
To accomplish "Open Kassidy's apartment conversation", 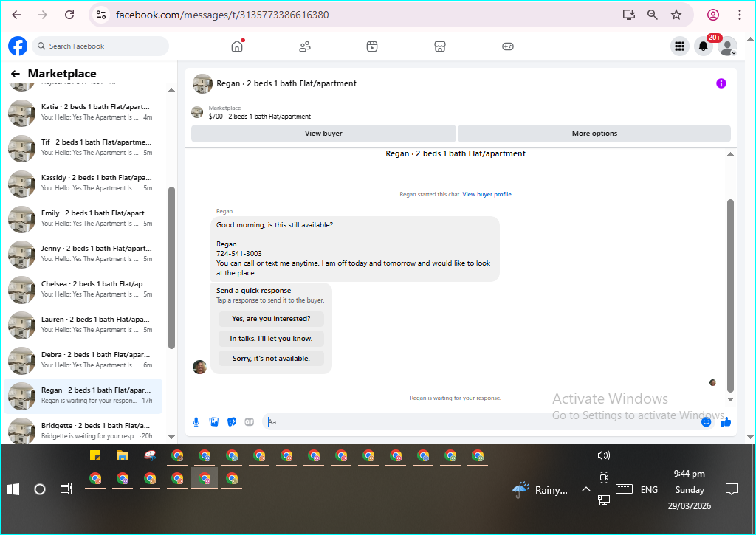I will [83, 183].
